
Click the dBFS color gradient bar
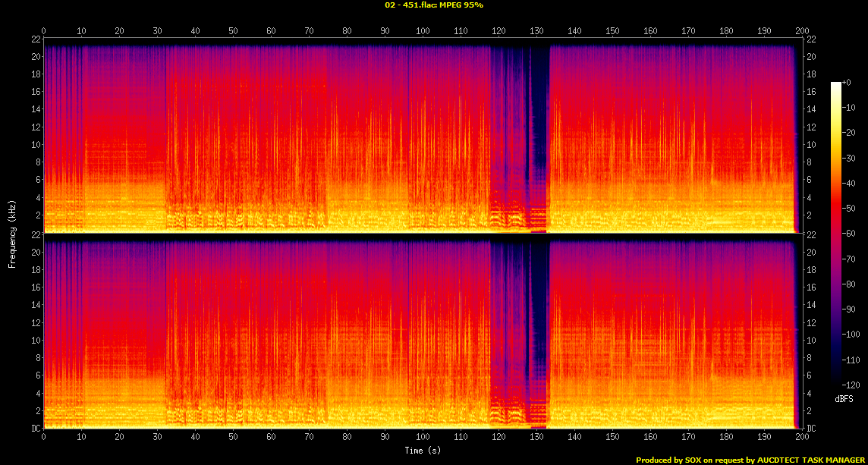836,234
